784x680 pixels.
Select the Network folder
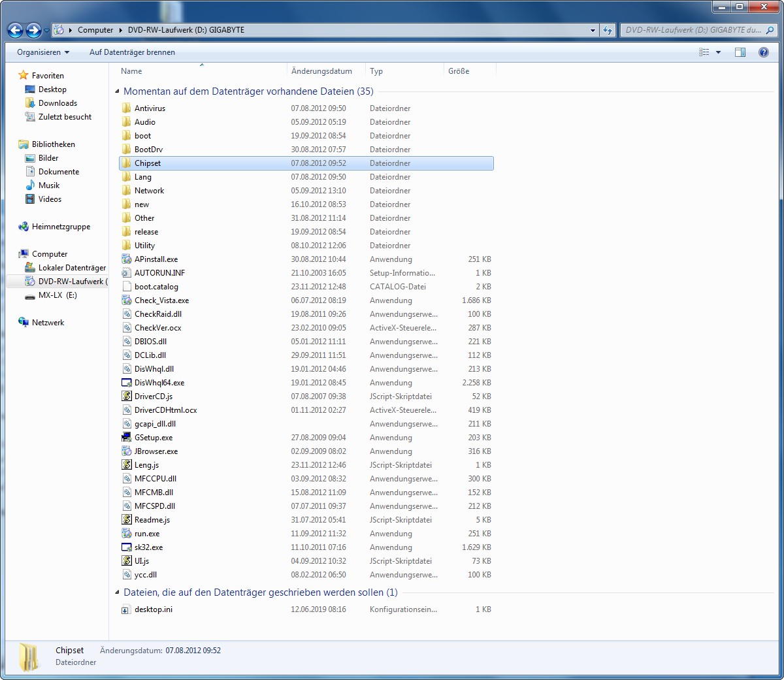[149, 191]
